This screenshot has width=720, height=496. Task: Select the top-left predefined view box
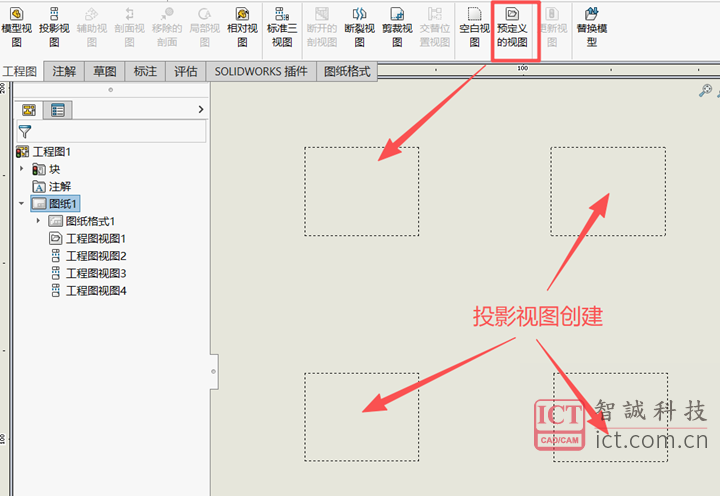(361, 192)
